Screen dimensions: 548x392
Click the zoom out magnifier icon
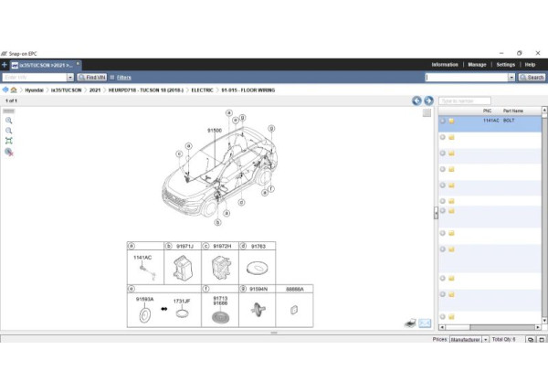point(9,131)
